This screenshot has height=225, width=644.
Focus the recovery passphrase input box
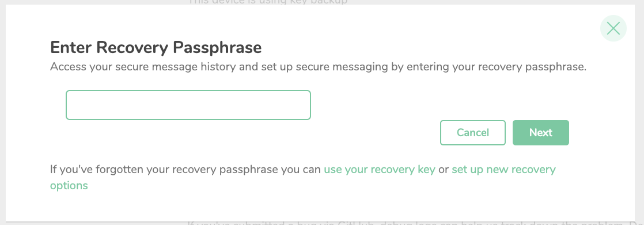point(188,105)
